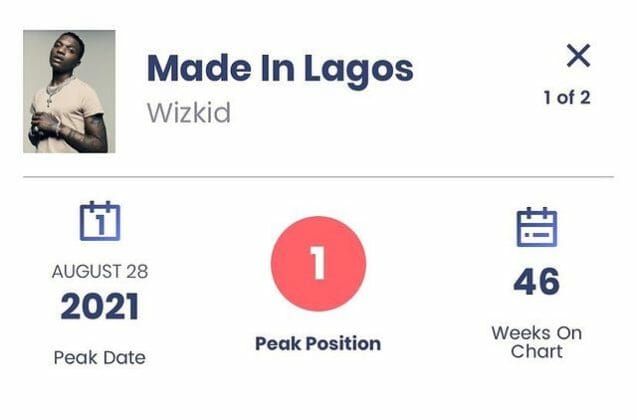The height and width of the screenshot is (420, 637).
Task: Select the 46 weeks count
Action: (x=536, y=282)
